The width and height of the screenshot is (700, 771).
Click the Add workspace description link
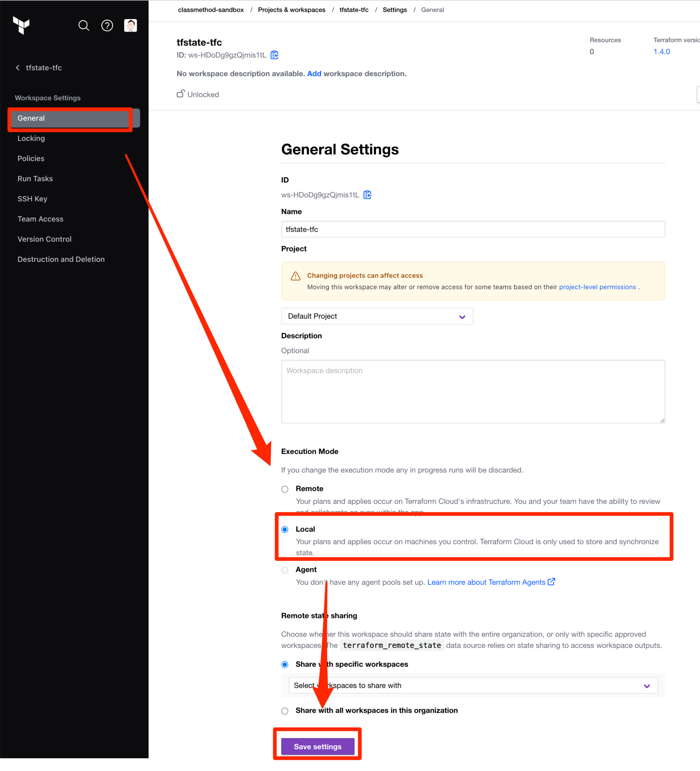tap(314, 73)
